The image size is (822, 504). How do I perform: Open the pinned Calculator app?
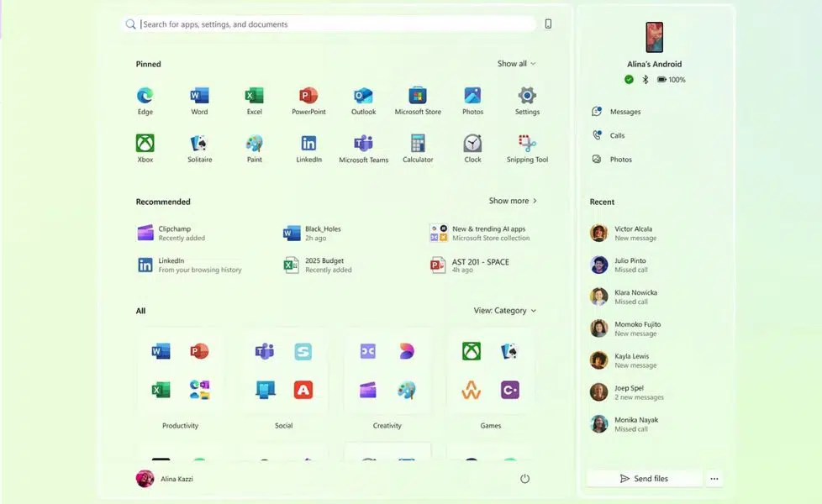418,149
